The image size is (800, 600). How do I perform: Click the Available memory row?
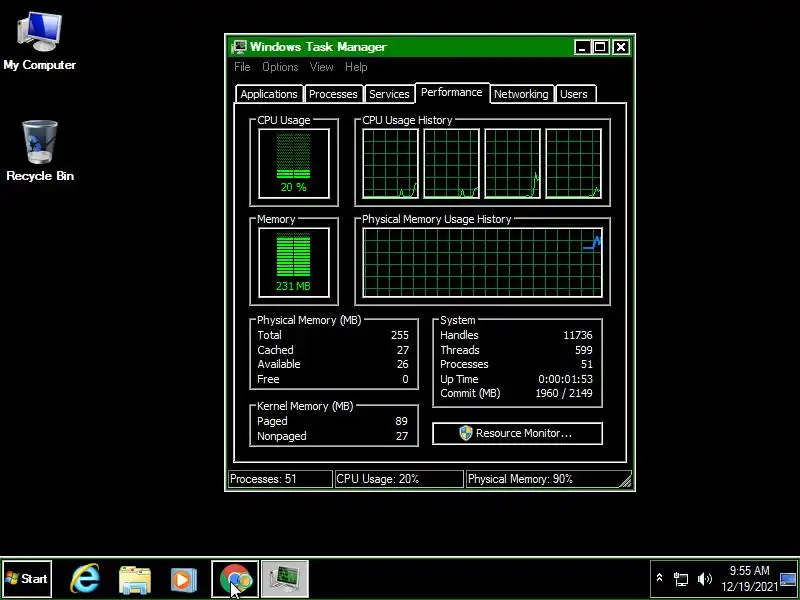(x=333, y=364)
